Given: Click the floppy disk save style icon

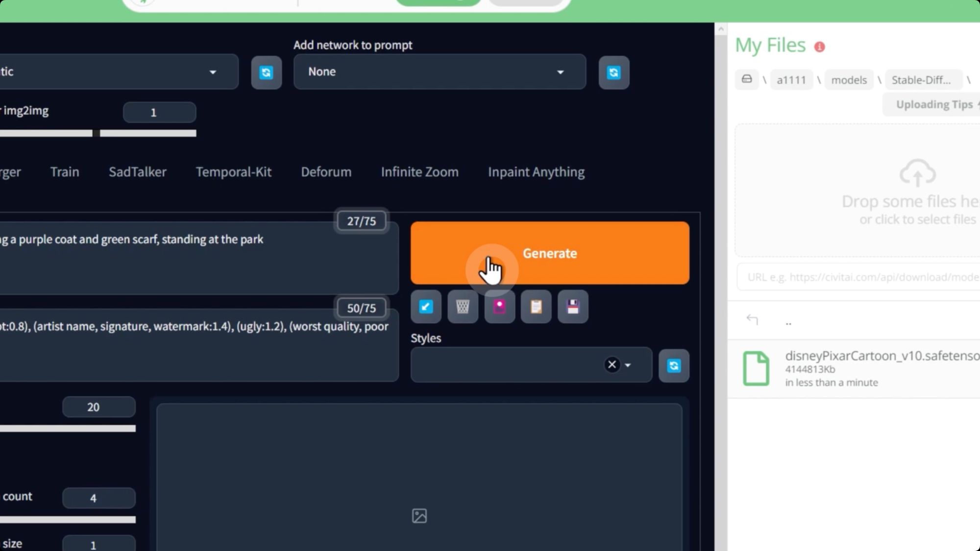Looking at the screenshot, I should [573, 307].
